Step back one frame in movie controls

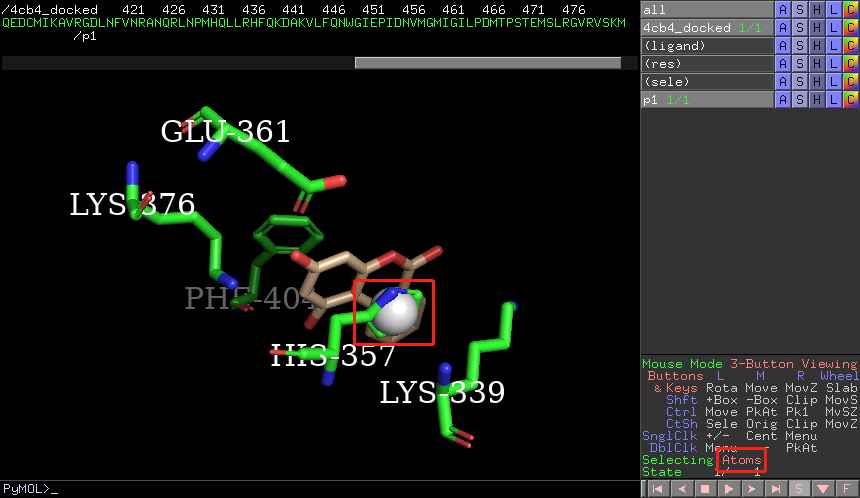click(x=680, y=489)
